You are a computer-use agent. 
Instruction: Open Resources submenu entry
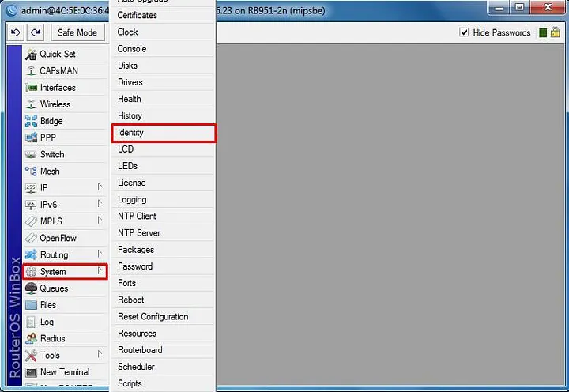[x=163, y=334]
